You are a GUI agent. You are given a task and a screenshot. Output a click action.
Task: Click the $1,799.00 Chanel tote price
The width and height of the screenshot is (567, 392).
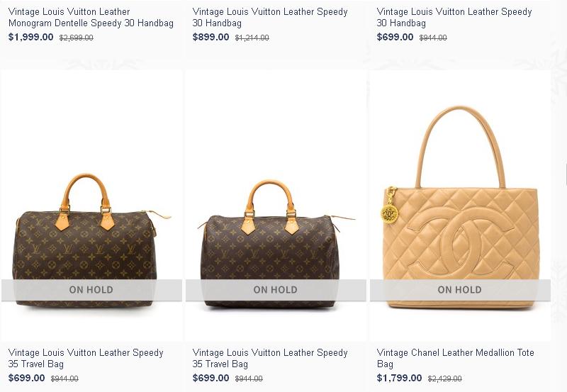click(399, 378)
